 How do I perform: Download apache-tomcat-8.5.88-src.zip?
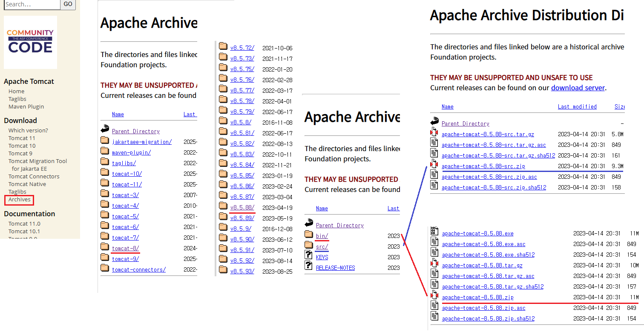coord(483,166)
